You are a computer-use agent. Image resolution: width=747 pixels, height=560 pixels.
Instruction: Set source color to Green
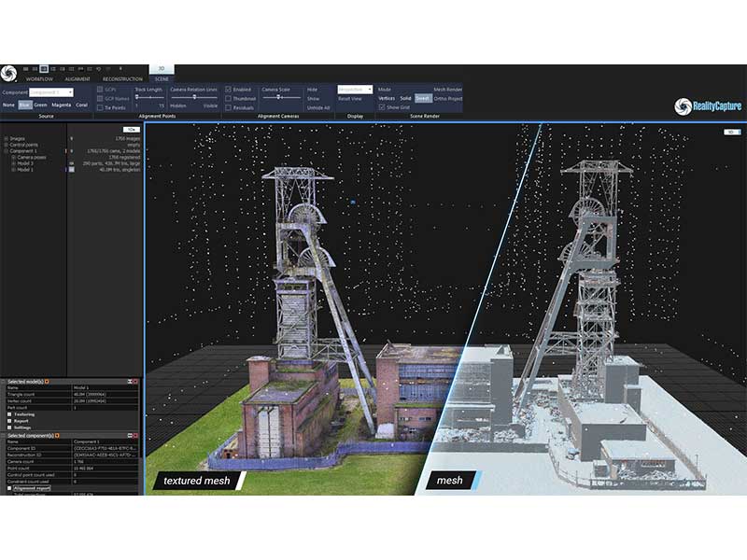40,105
